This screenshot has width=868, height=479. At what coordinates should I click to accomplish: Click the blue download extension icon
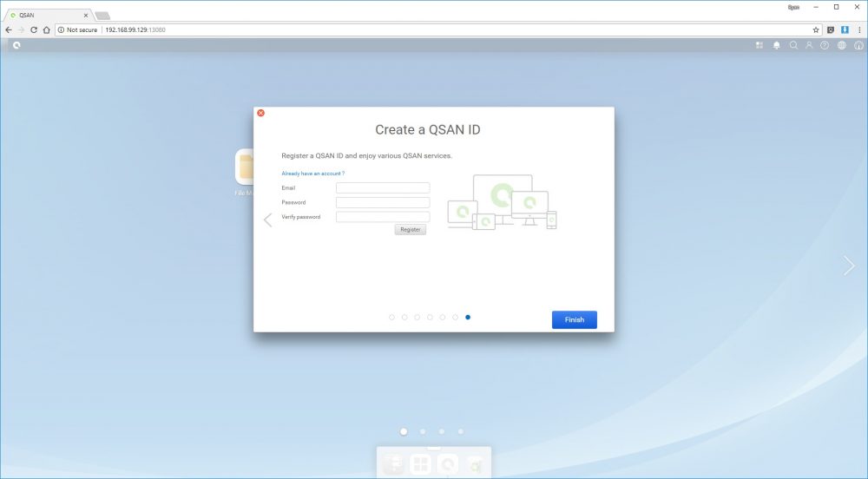coord(845,30)
